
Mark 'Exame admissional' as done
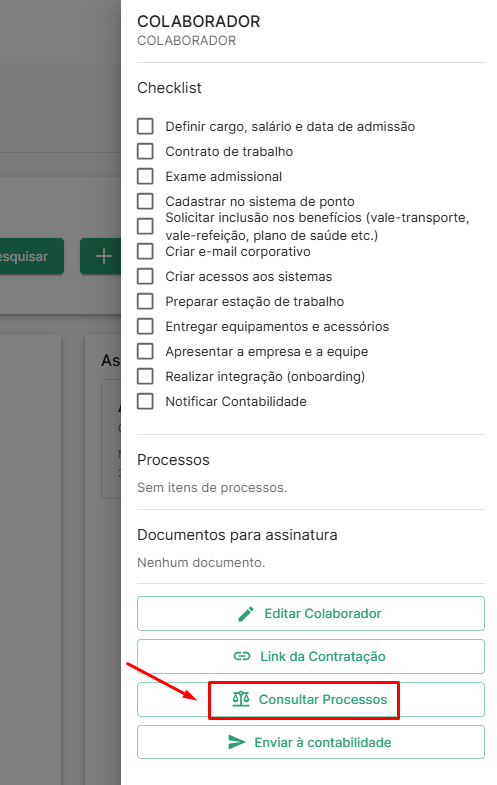tap(145, 176)
